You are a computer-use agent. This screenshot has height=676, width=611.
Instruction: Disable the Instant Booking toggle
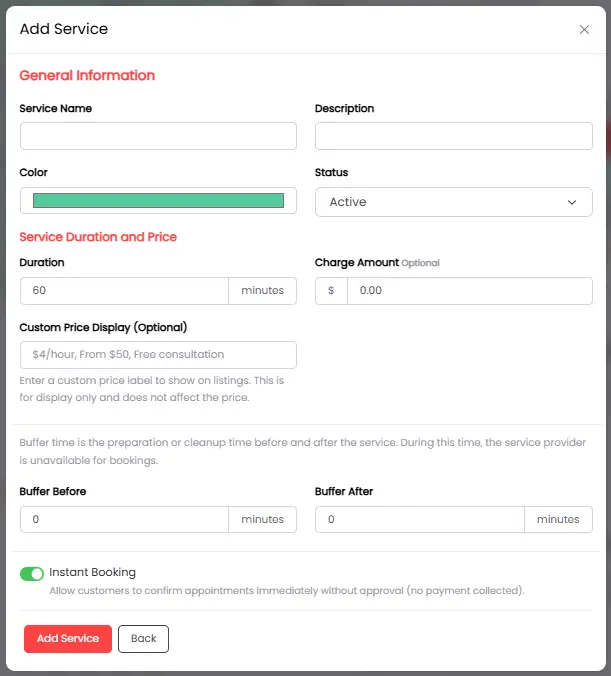click(x=32, y=573)
